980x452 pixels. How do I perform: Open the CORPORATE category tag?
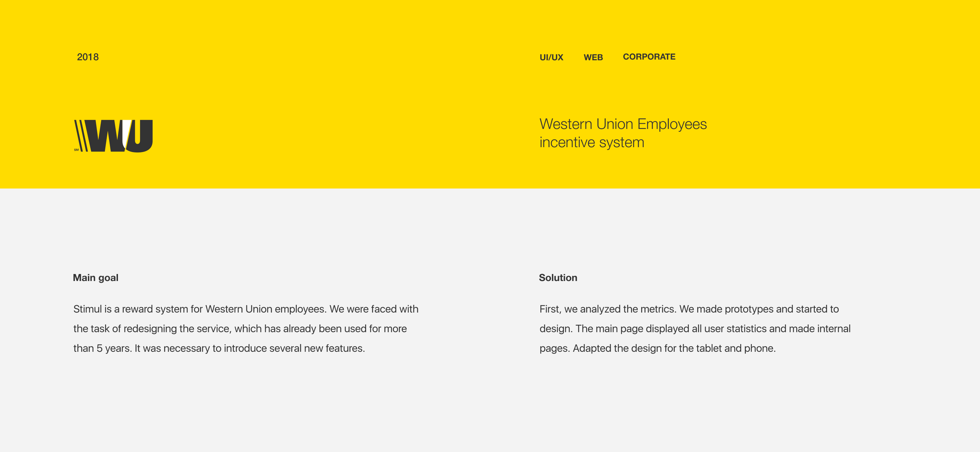[x=649, y=57]
